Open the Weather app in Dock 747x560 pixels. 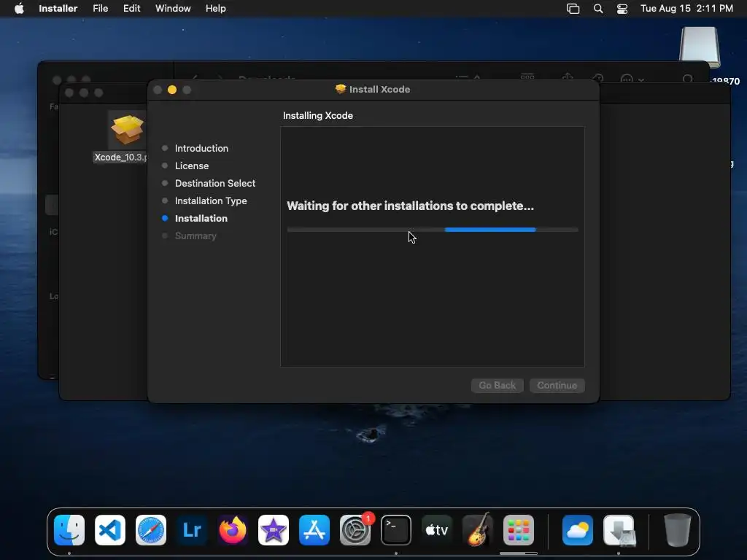pos(578,530)
